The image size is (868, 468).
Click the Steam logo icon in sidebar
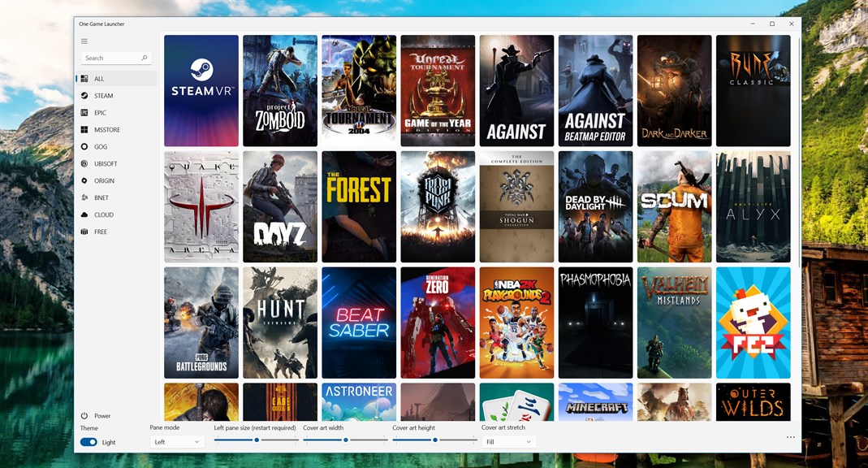(x=84, y=96)
